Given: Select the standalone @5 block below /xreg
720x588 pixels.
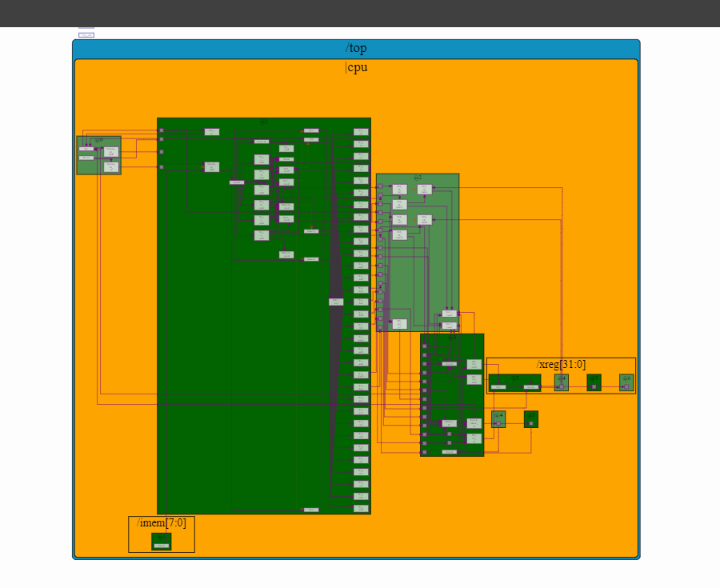Looking at the screenshot, I should click(531, 419).
